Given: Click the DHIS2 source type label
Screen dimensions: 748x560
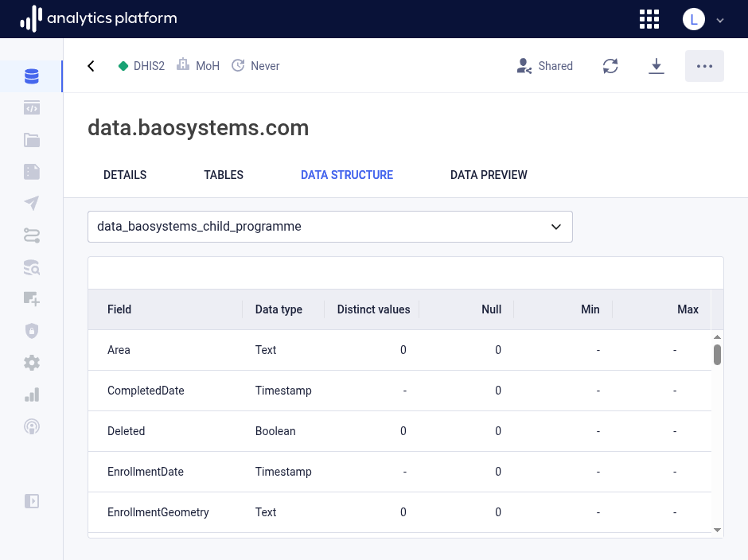Looking at the screenshot, I should tap(149, 66).
